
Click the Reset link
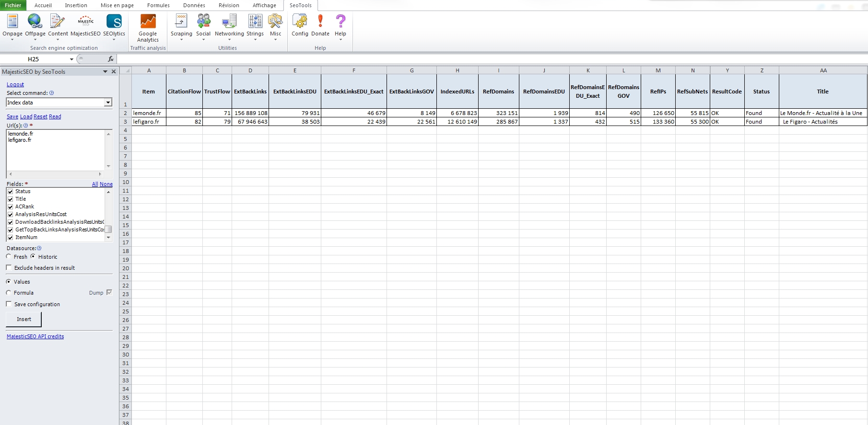(40, 116)
